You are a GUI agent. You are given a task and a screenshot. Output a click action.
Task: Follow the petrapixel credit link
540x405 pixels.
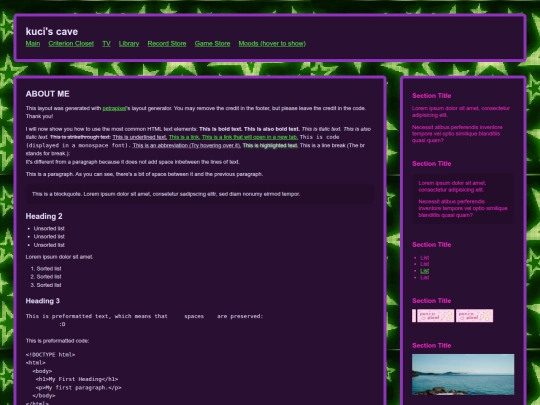pyautogui.click(x=114, y=108)
